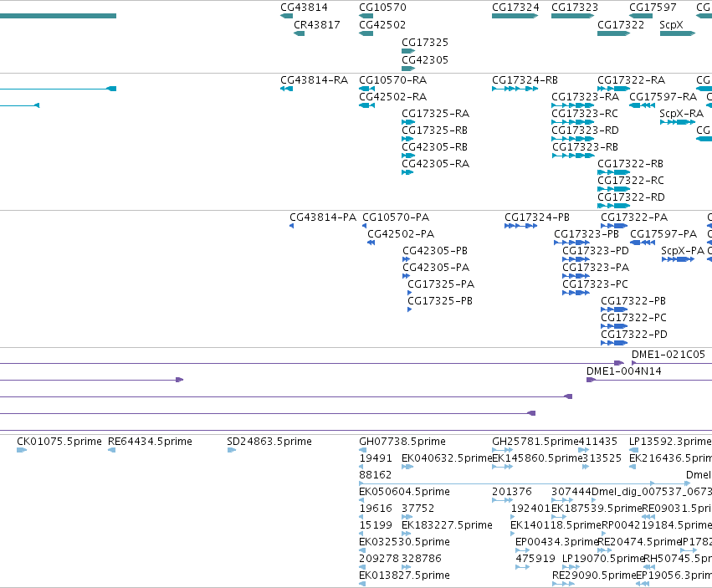The height and width of the screenshot is (588, 712).
Task: Select the CG17325 gene label
Action: coord(425,42)
